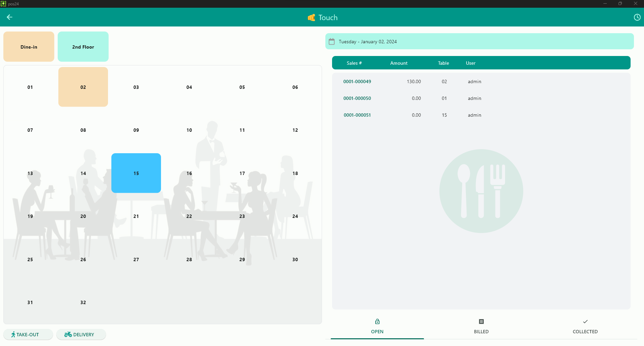Image resolution: width=644 pixels, height=346 pixels.
Task: Click the lock icon above OPEN
Action: pos(377,322)
